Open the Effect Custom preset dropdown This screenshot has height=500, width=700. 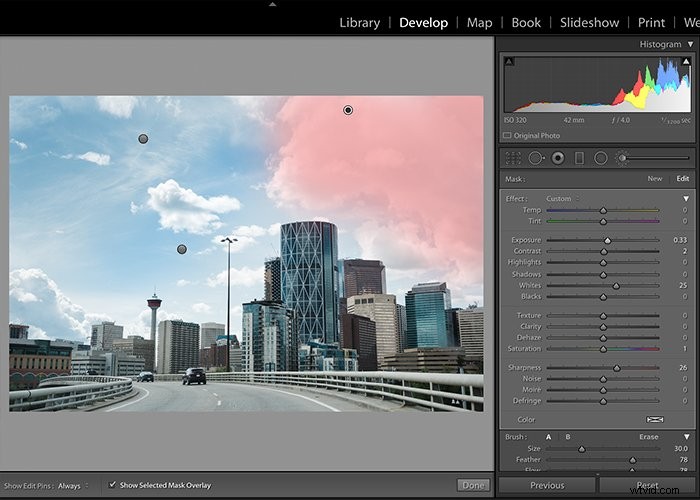click(x=562, y=199)
